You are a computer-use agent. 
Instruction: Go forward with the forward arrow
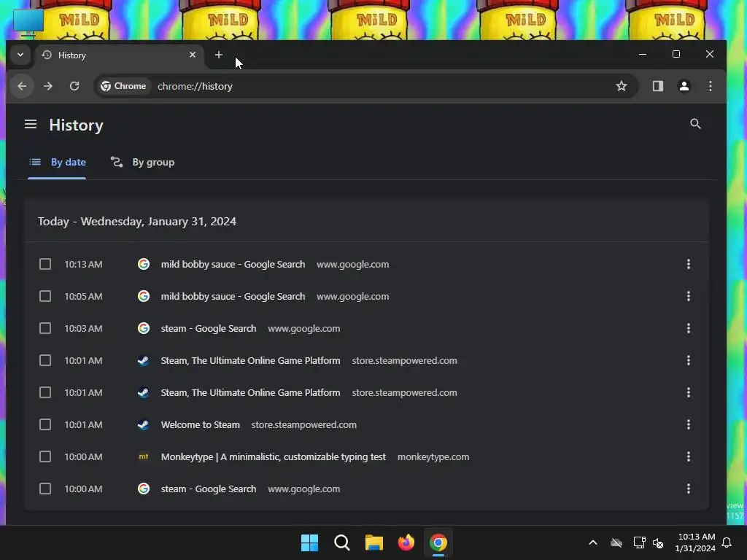tap(48, 86)
